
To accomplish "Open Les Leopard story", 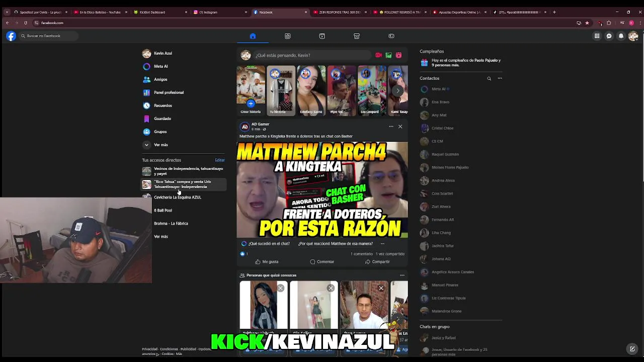I will click(x=371, y=90).
